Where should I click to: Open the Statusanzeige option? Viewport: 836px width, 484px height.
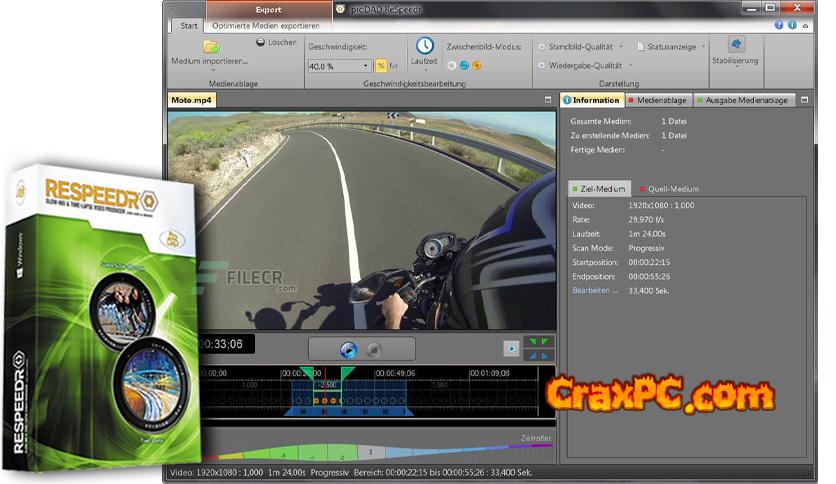click(672, 47)
